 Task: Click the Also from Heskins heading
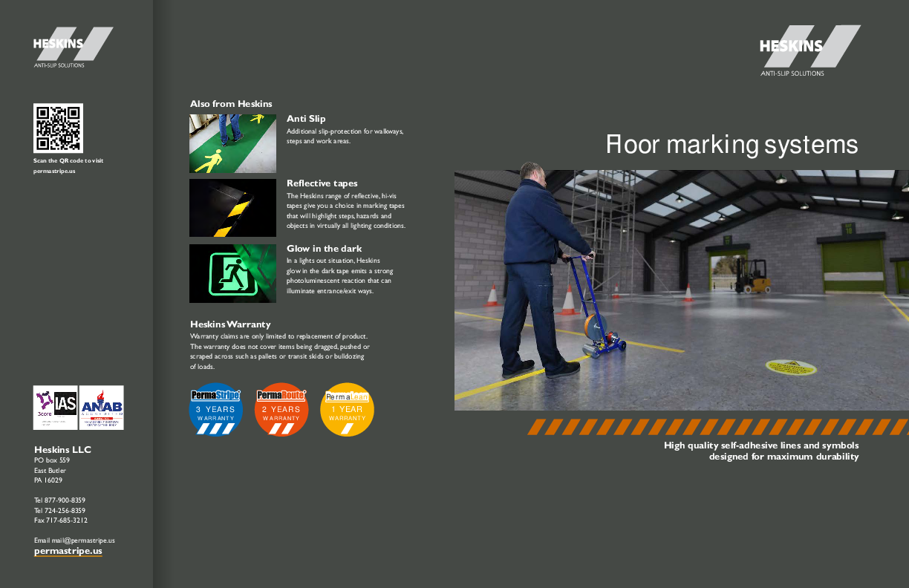coord(231,104)
